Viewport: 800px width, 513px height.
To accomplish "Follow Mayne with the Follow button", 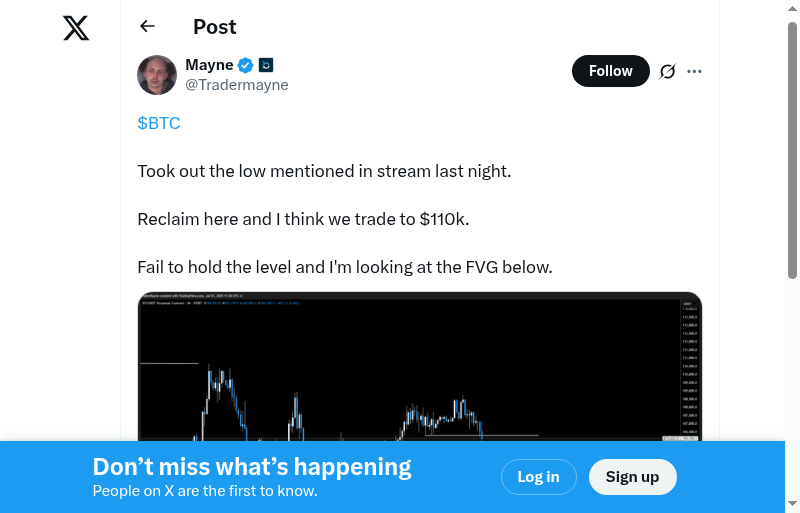I will click(x=610, y=71).
